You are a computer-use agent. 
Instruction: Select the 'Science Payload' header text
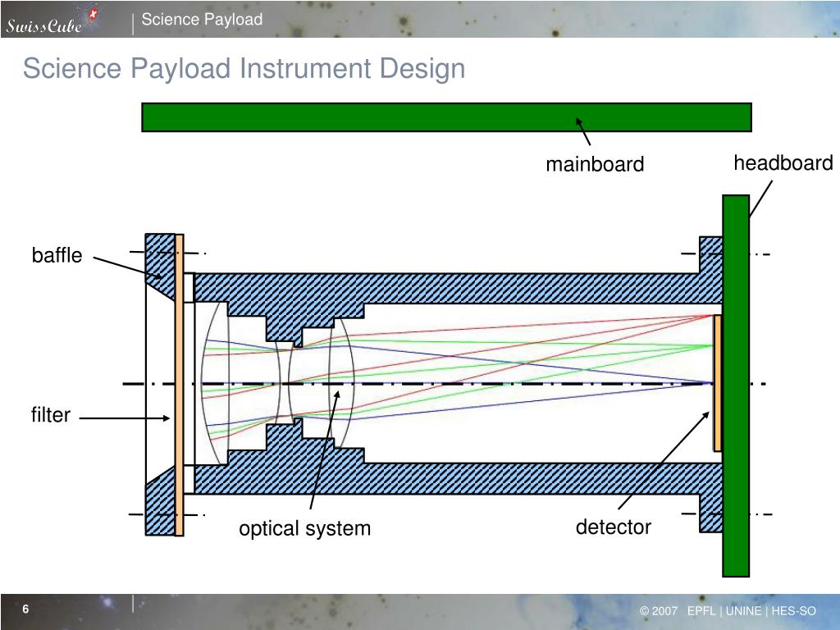coord(202,20)
